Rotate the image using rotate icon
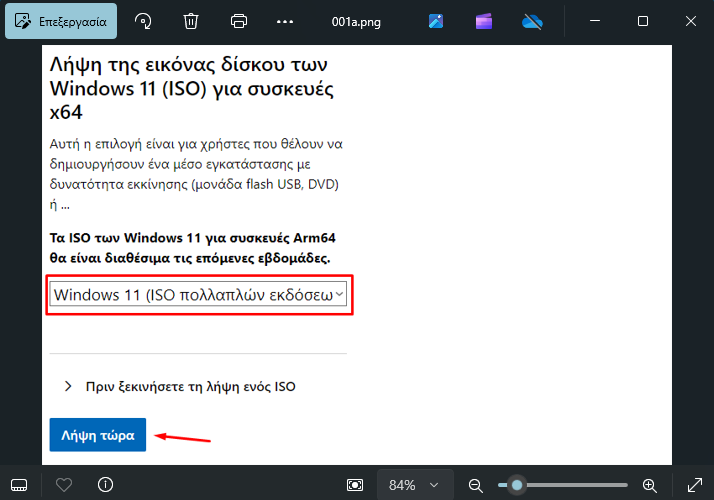Viewport: 714px width, 500px height. [143, 21]
